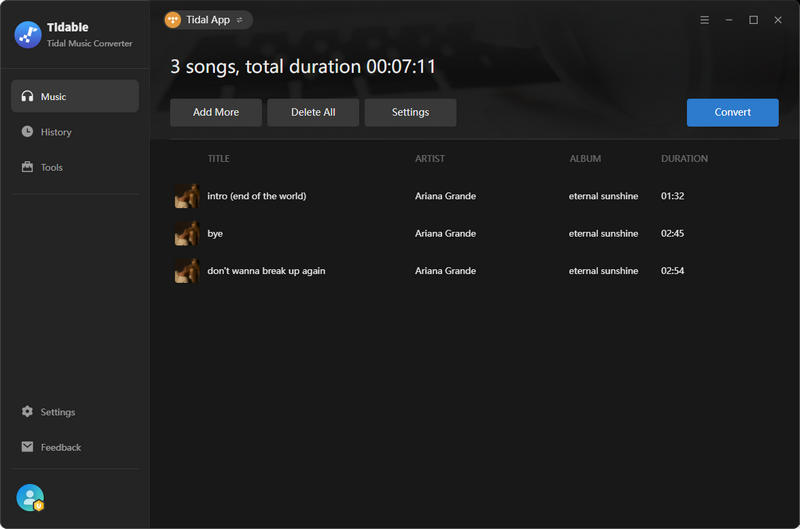This screenshot has width=800, height=529.
Task: Click Ariana Grande in don't wanna break up again row
Action: (x=445, y=271)
